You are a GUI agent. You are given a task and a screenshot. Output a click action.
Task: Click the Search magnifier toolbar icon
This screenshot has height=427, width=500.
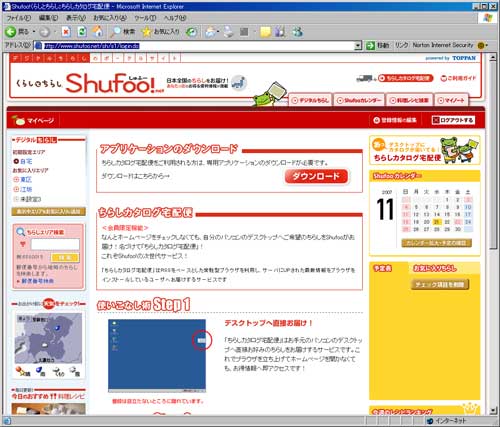click(115, 32)
